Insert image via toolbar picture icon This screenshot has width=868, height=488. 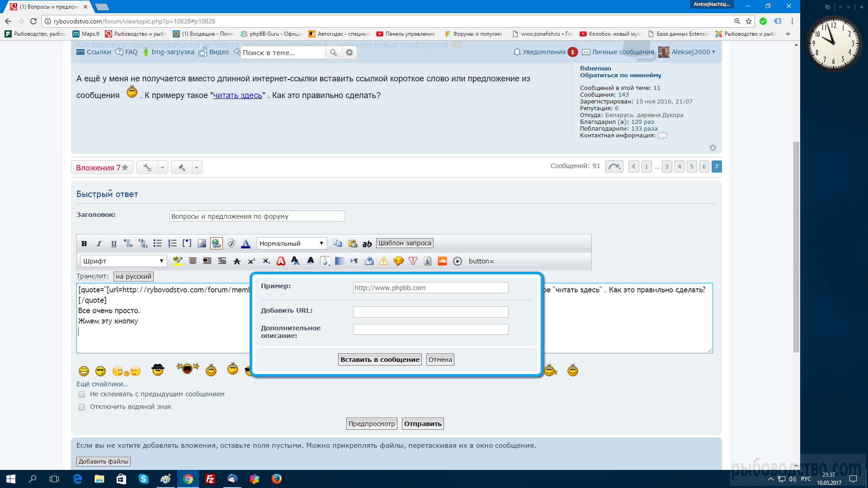pos(202,244)
